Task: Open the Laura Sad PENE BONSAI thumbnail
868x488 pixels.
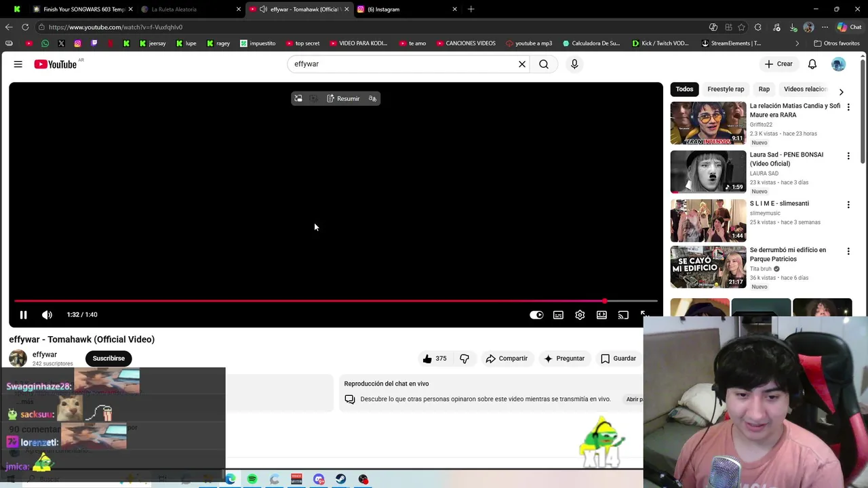Action: 708,172
